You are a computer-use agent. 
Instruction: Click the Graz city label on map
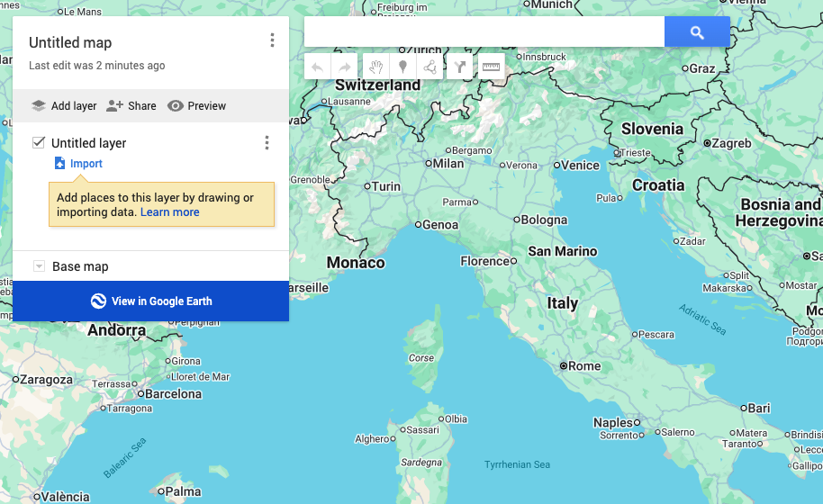coord(702,68)
